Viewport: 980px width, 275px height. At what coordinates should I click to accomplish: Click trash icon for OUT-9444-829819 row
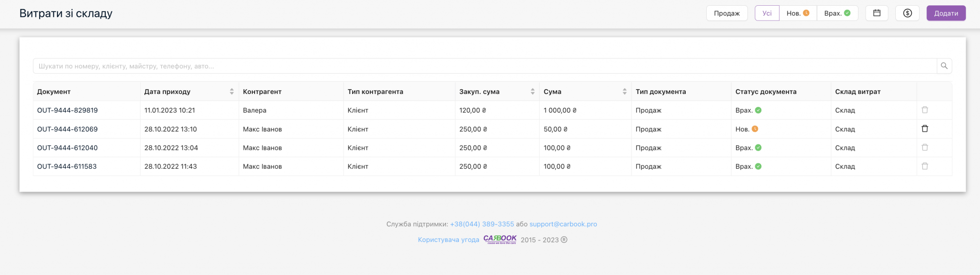click(924, 110)
